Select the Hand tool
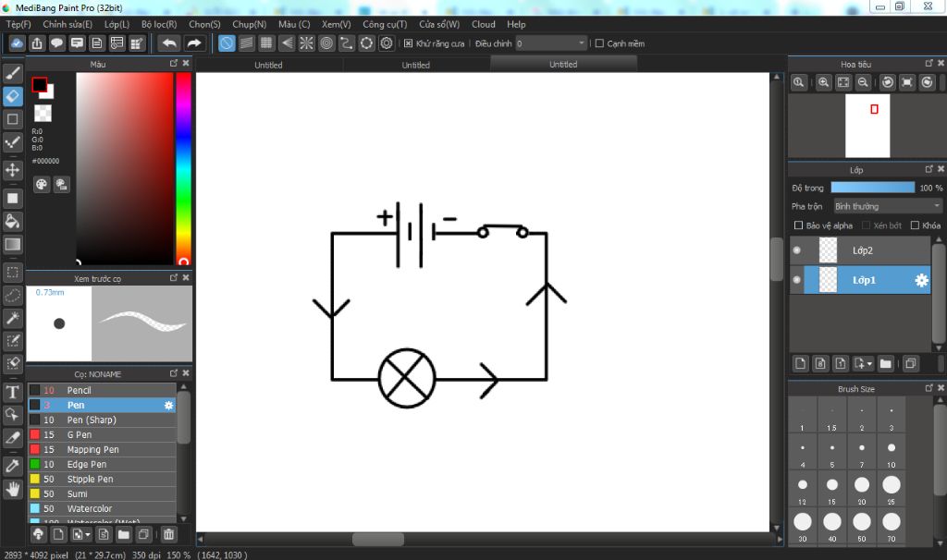Image resolution: width=947 pixels, height=560 pixels. click(13, 488)
